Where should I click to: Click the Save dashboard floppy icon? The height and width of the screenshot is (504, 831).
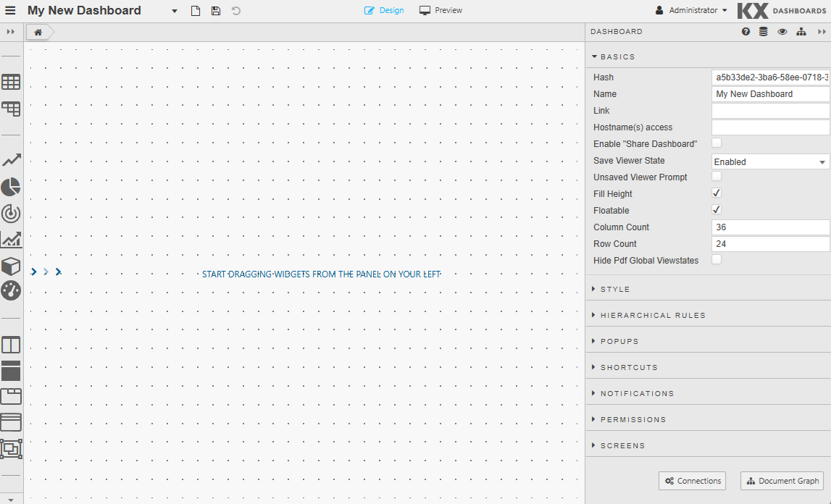(x=216, y=11)
